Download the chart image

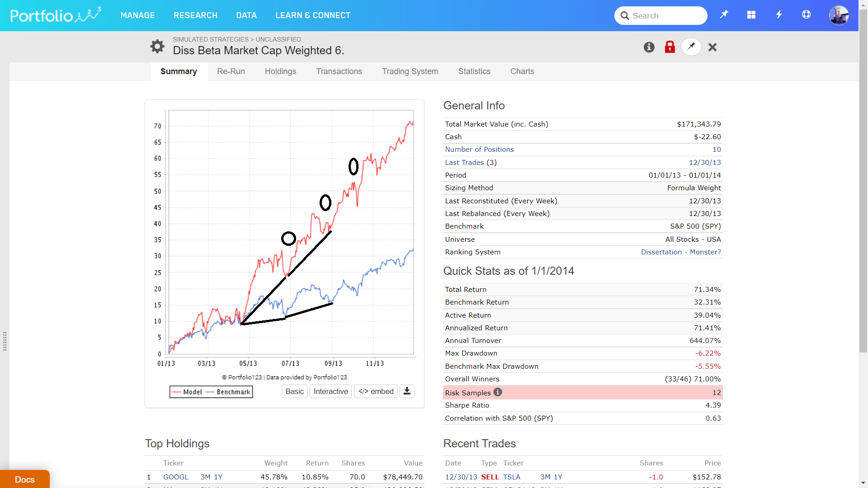coord(407,391)
